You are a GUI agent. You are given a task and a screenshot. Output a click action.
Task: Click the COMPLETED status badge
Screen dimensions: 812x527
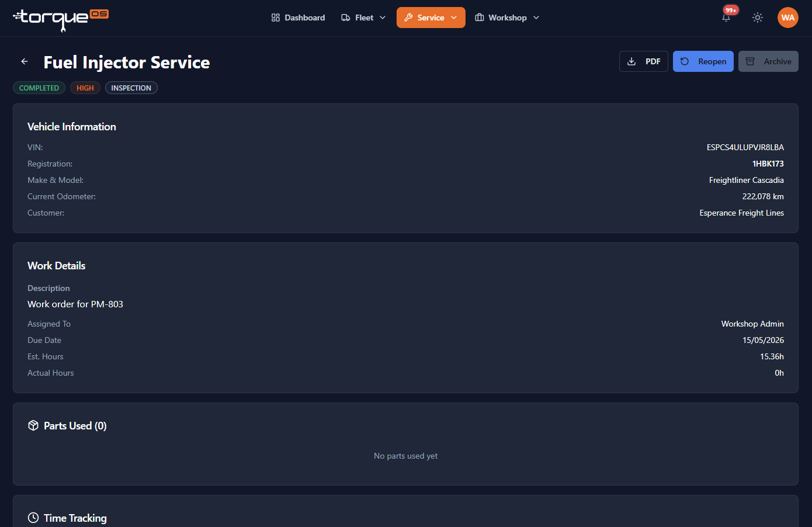tap(39, 88)
